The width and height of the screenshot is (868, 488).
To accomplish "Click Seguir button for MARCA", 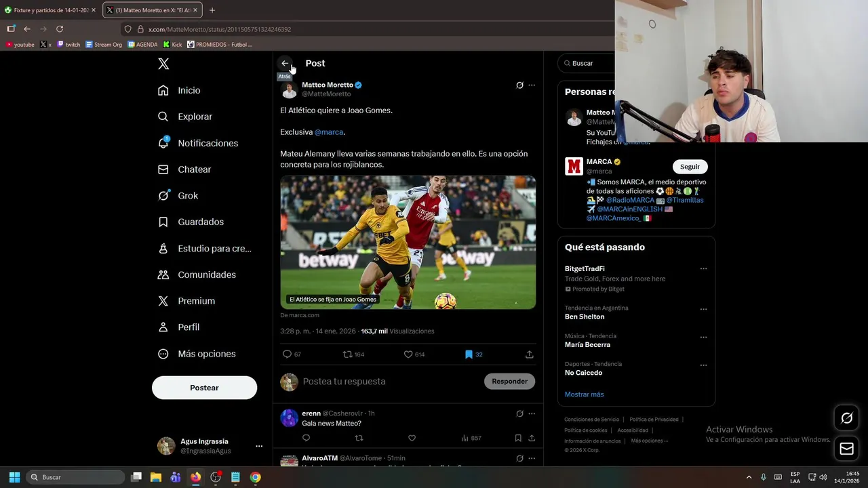I will pyautogui.click(x=690, y=167).
